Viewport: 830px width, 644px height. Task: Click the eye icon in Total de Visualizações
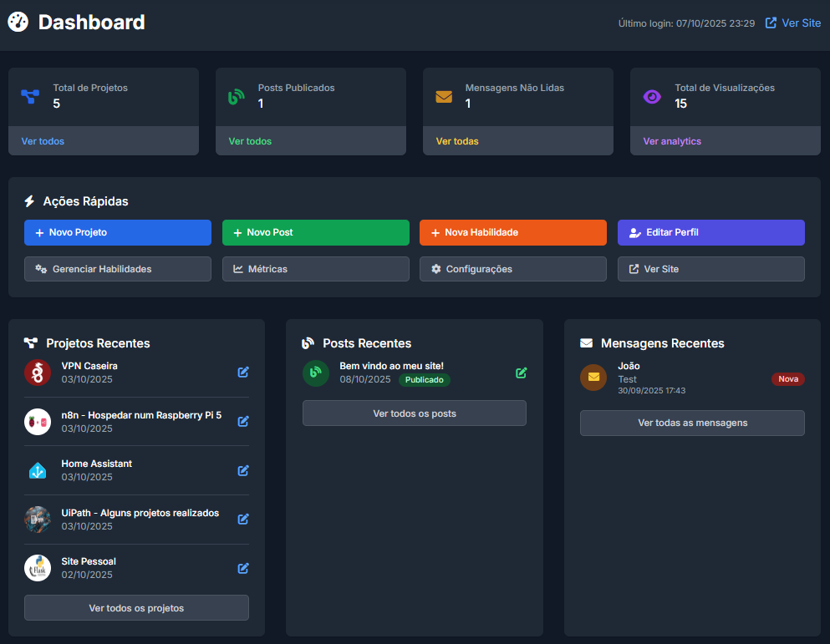tap(652, 97)
